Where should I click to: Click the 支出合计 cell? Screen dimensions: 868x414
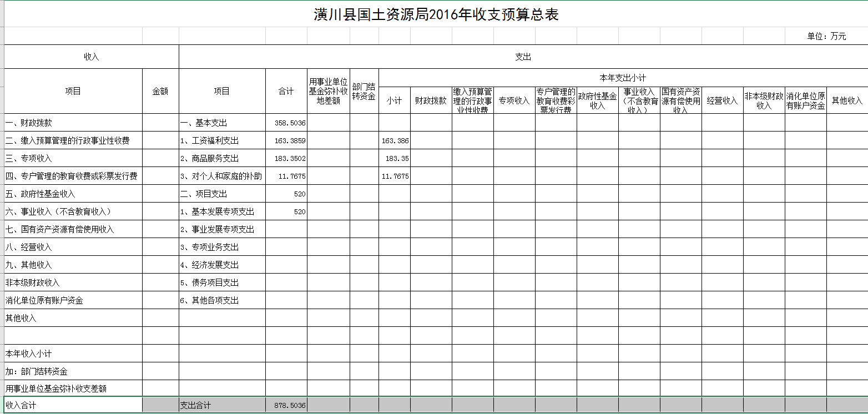(222, 406)
